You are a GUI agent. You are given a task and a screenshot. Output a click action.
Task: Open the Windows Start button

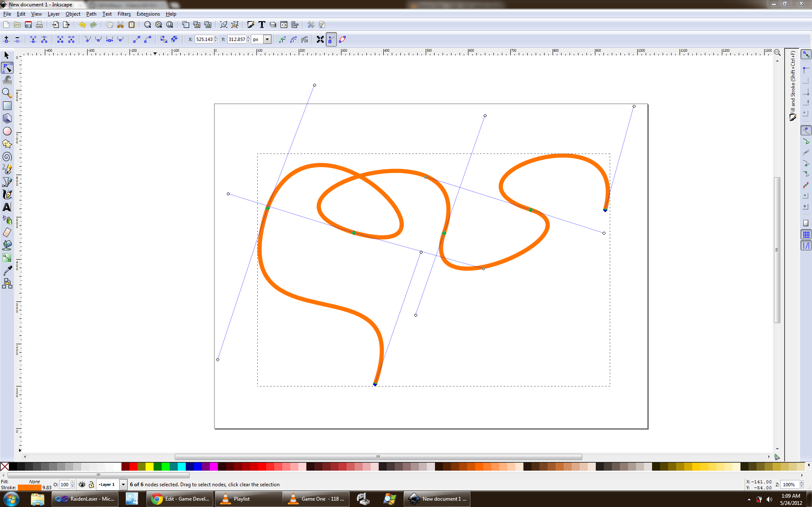(11, 499)
